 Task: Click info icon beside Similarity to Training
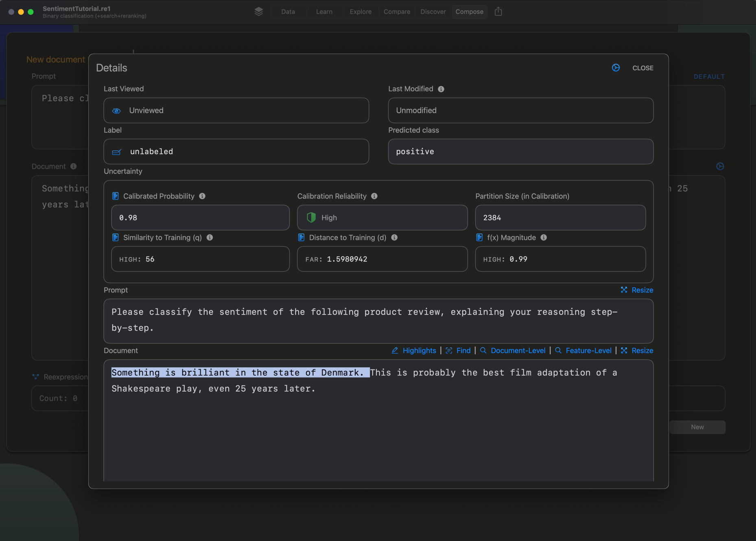click(x=210, y=238)
